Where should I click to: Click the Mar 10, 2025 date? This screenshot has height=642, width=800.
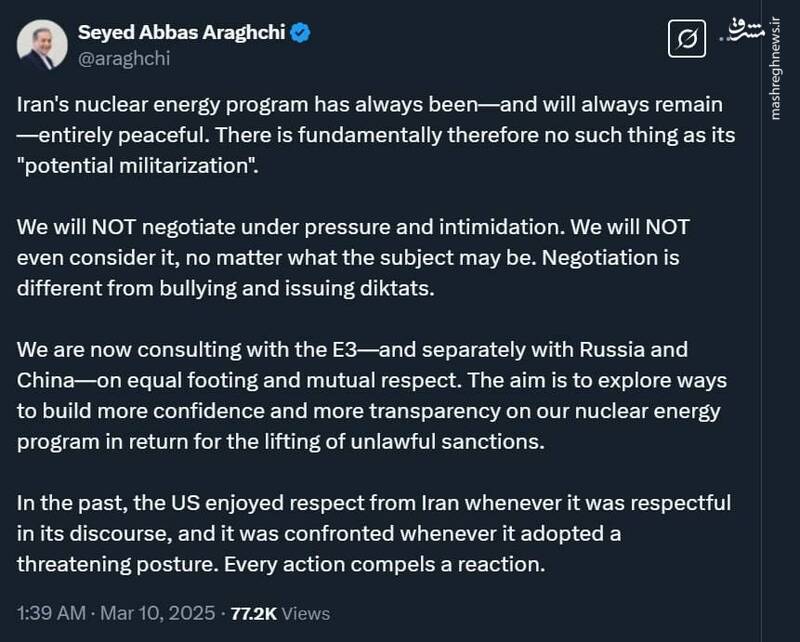pos(145,613)
